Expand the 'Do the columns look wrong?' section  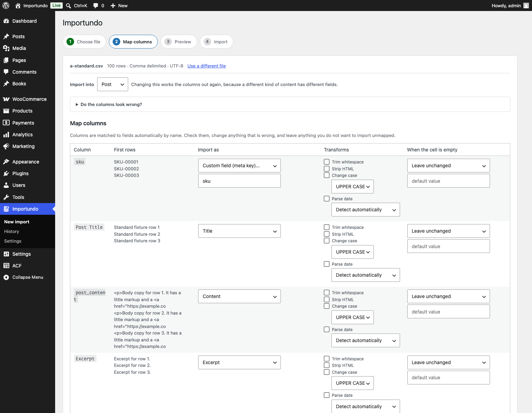[290, 104]
